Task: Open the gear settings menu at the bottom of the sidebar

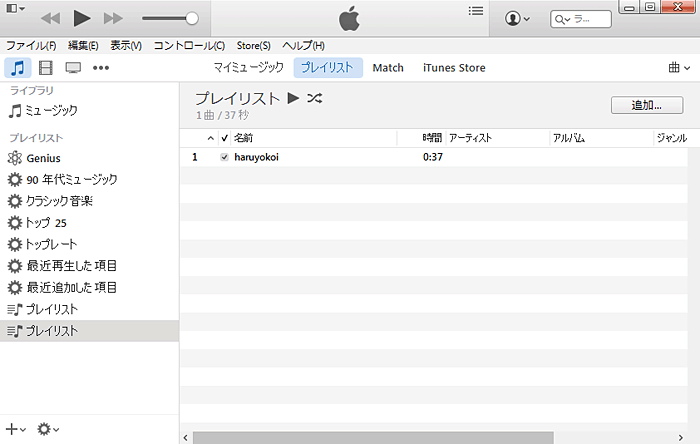Action: [x=48, y=429]
